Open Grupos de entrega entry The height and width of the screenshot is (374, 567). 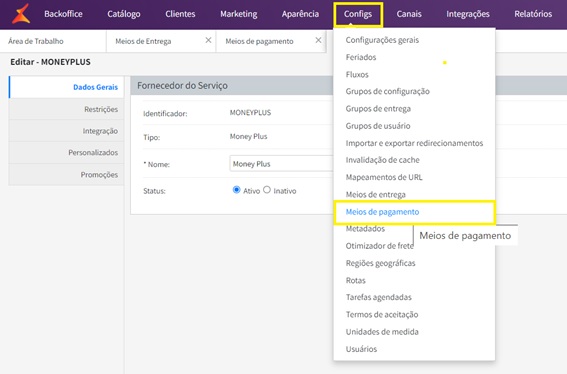click(378, 109)
